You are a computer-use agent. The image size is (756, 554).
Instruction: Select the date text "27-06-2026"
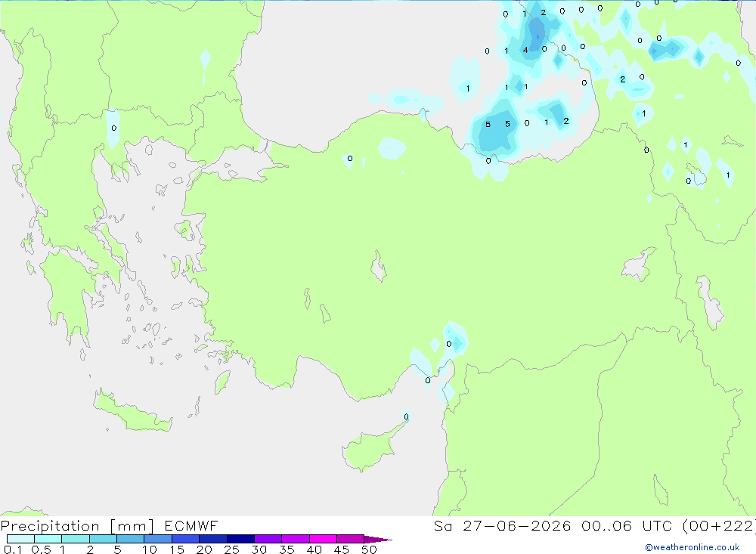(x=517, y=525)
